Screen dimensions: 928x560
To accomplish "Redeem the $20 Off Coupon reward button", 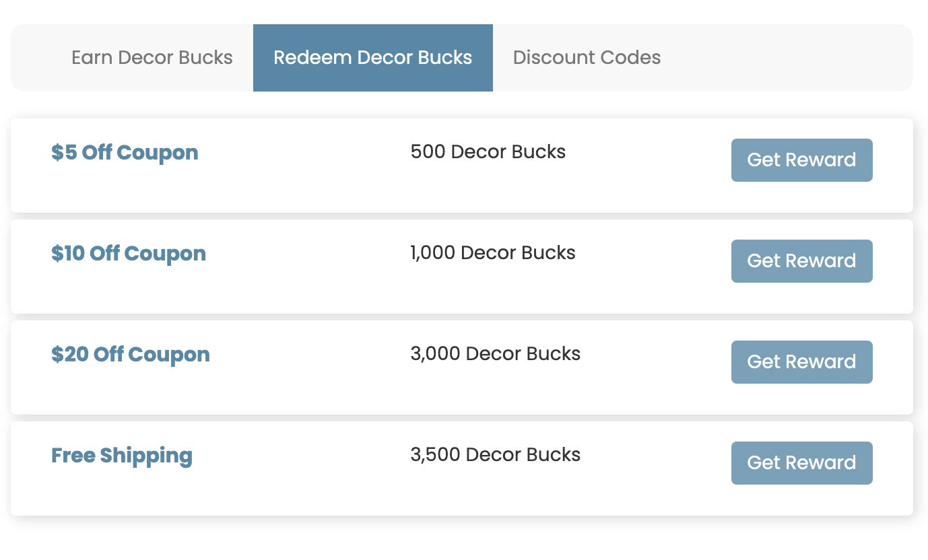I will (801, 362).
